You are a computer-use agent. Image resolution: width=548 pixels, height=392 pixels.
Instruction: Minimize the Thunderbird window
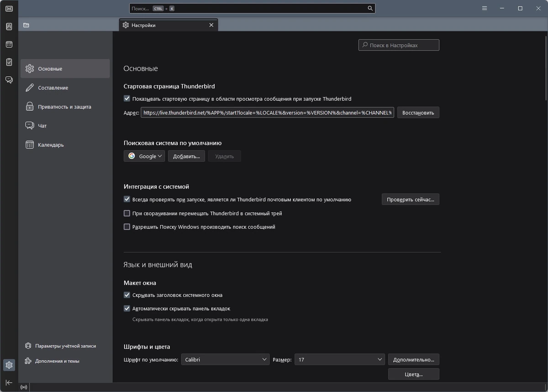click(x=502, y=8)
